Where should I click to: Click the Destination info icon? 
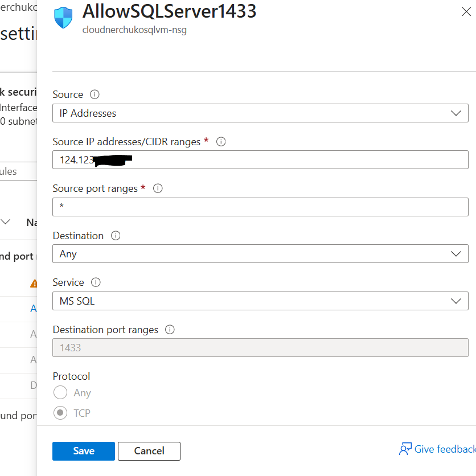coord(116,236)
